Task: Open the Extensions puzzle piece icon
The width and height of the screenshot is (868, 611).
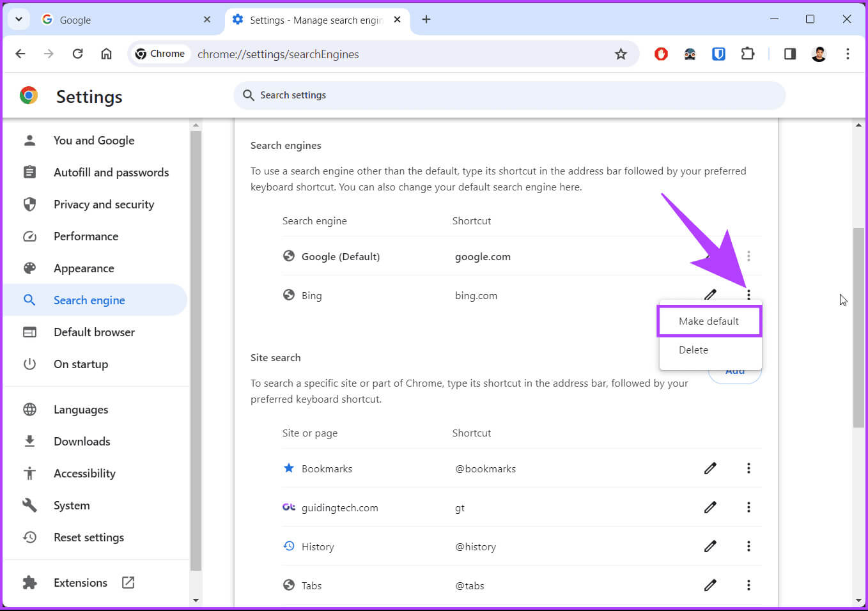Action: [747, 54]
